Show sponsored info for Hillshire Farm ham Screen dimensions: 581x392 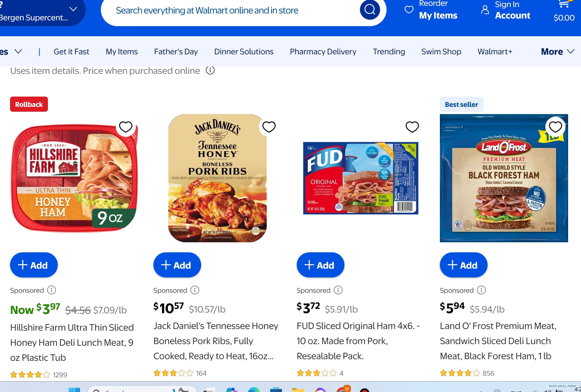[52, 290]
